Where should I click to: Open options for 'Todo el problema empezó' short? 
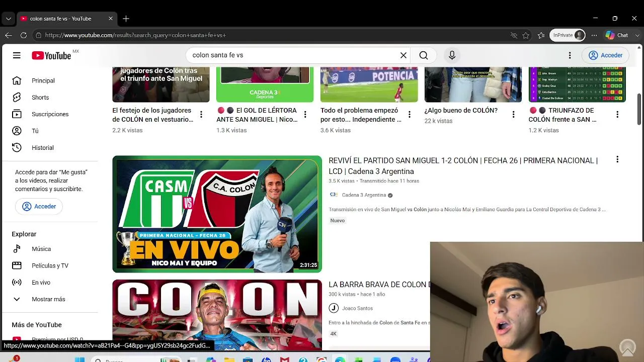[x=409, y=115]
